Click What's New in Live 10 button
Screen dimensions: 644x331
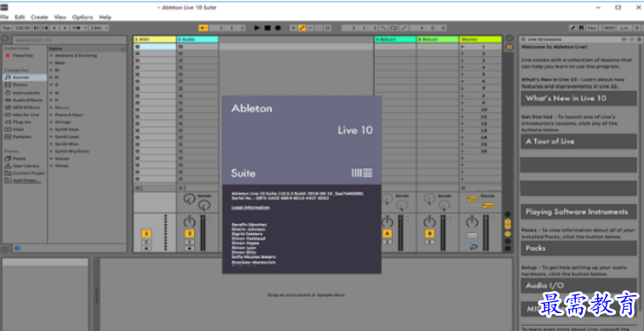click(x=578, y=99)
